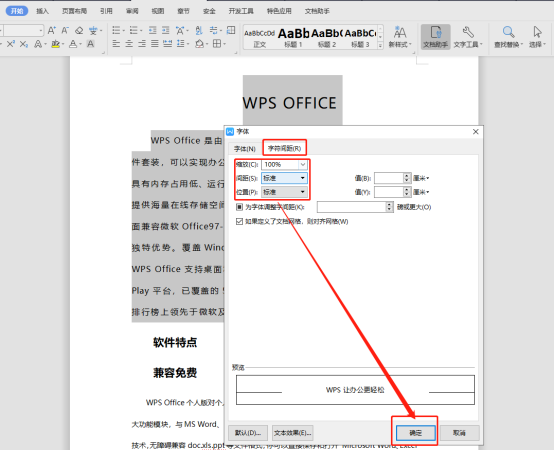Click the kerning point size stepper field
Viewport: 554px width, 450px height.
coord(355,207)
